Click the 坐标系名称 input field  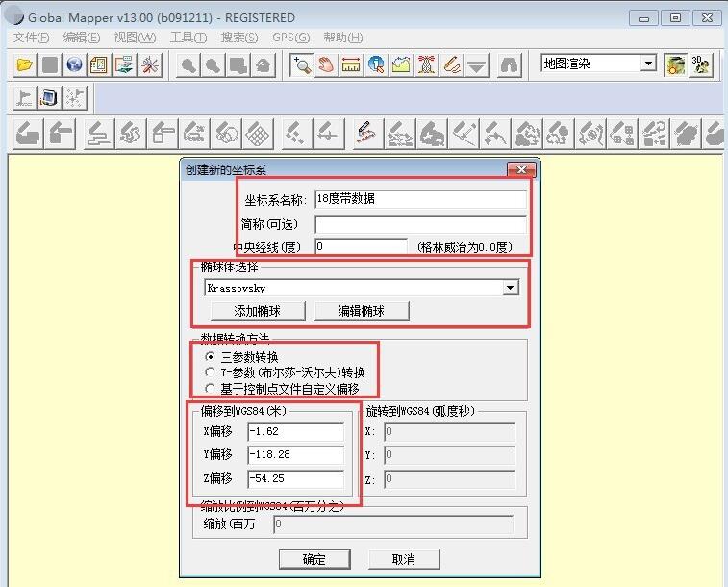(x=420, y=199)
